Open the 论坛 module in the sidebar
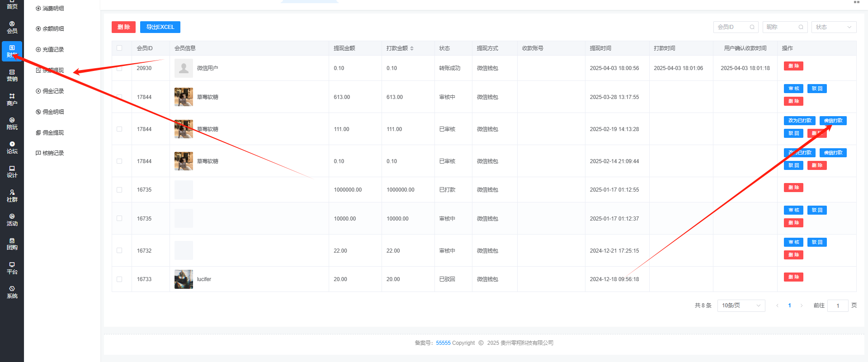Screen dimensions: 868x362 click(x=12, y=148)
